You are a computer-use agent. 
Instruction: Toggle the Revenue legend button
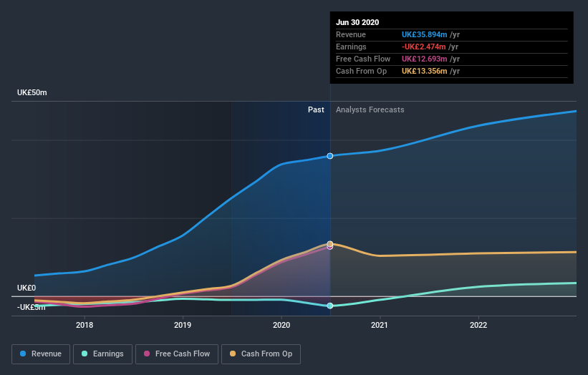(x=41, y=354)
